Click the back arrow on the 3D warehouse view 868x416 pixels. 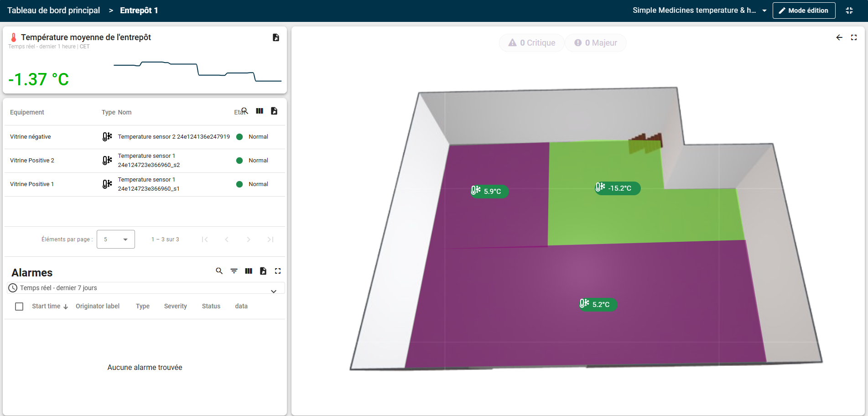pyautogui.click(x=839, y=38)
